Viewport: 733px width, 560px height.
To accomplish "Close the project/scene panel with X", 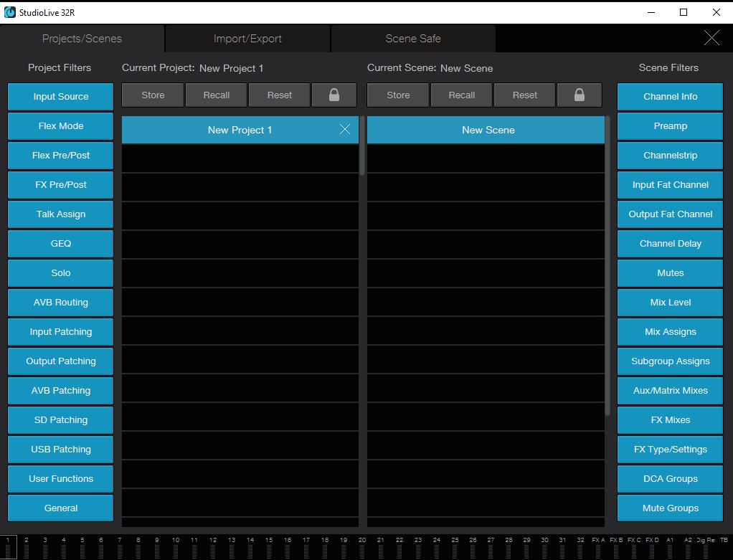I will click(x=711, y=39).
